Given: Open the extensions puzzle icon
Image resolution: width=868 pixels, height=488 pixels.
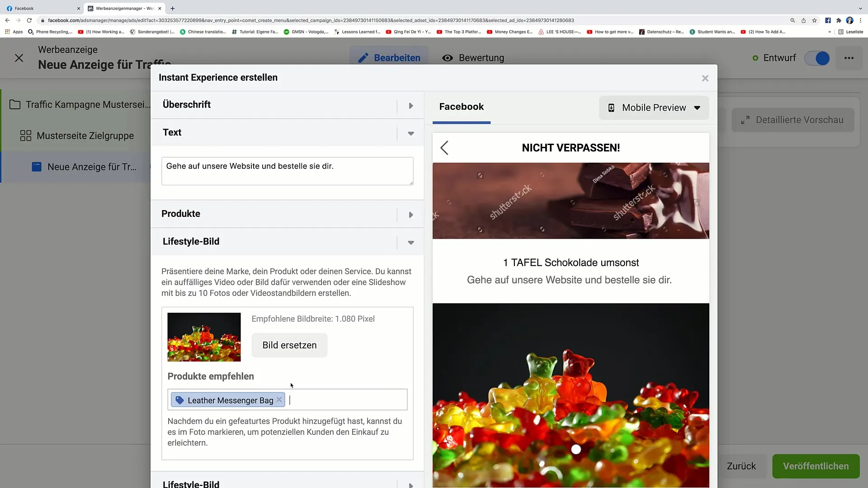Looking at the screenshot, I should pyautogui.click(x=839, y=20).
